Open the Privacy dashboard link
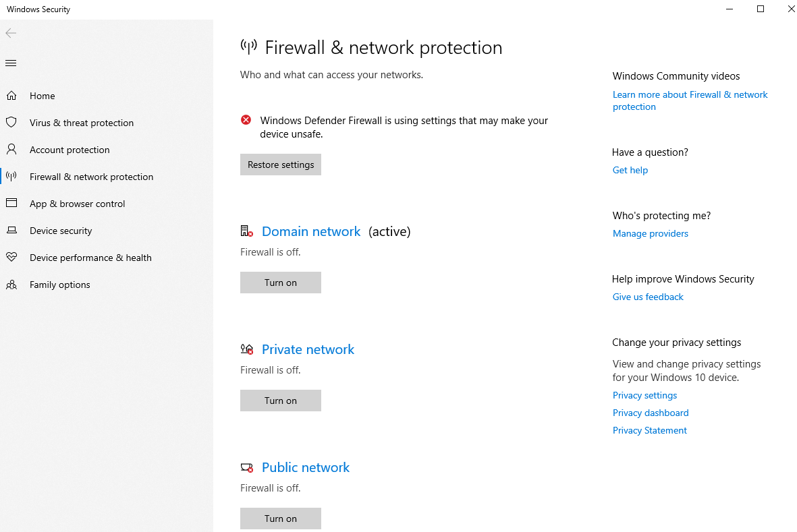This screenshot has height=532, width=797. pyautogui.click(x=650, y=412)
